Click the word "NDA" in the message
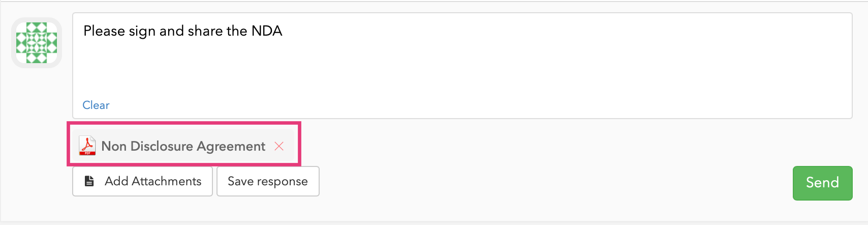This screenshot has height=225, width=868. click(x=267, y=31)
